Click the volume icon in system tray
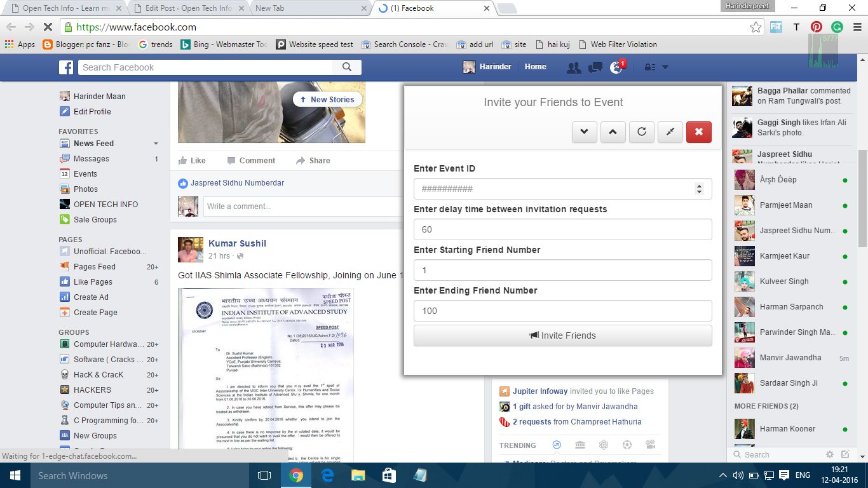Viewport: 868px width, 488px height. click(738, 475)
